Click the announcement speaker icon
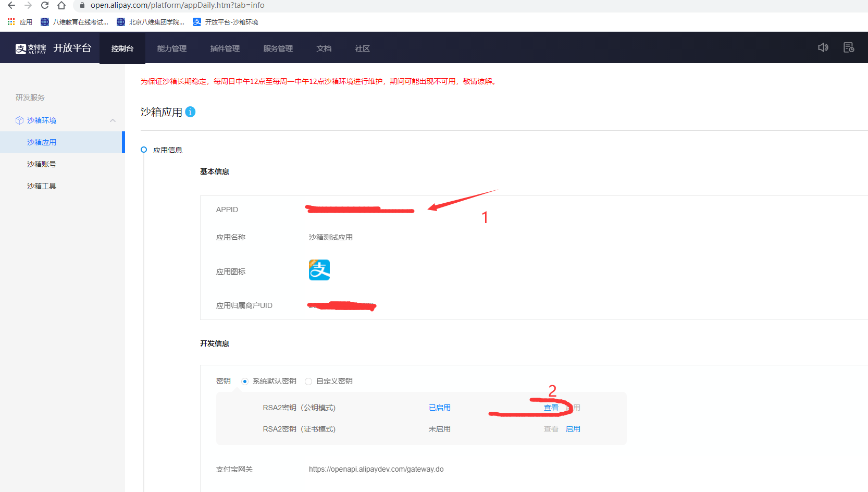868x492 pixels. 823,47
